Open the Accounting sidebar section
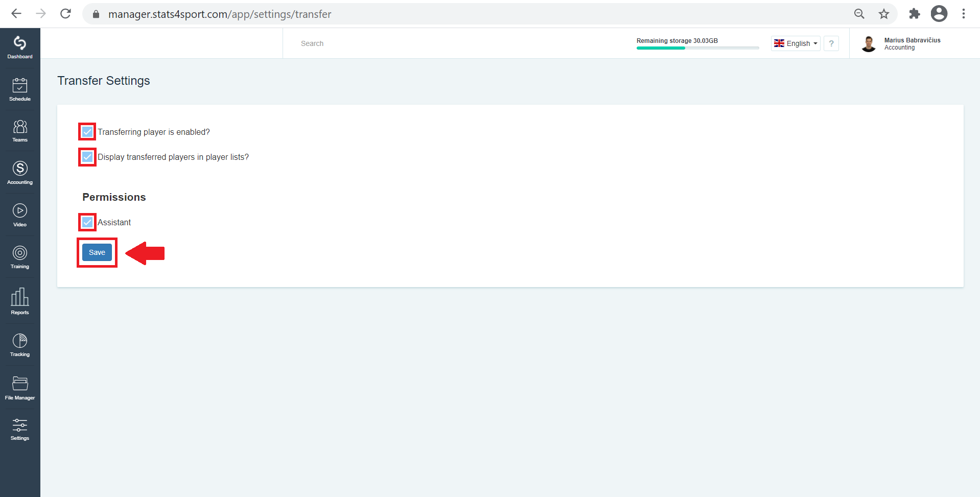Viewport: 980px width, 497px height. [x=20, y=173]
